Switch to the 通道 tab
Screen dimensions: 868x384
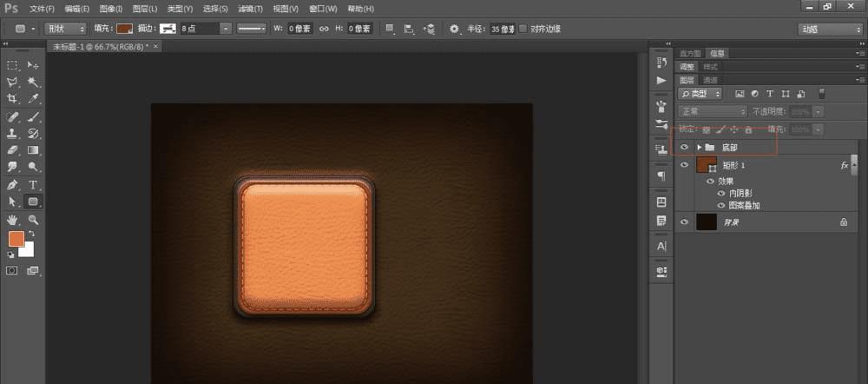[x=710, y=79]
